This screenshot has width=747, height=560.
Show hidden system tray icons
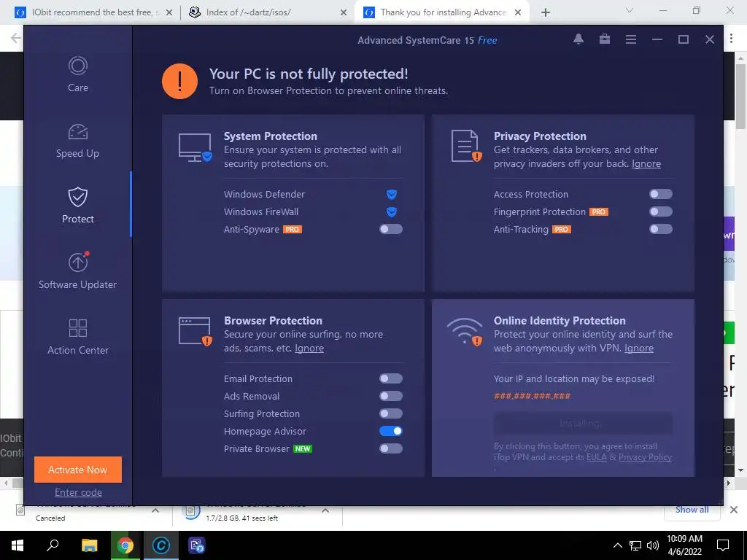coord(617,545)
